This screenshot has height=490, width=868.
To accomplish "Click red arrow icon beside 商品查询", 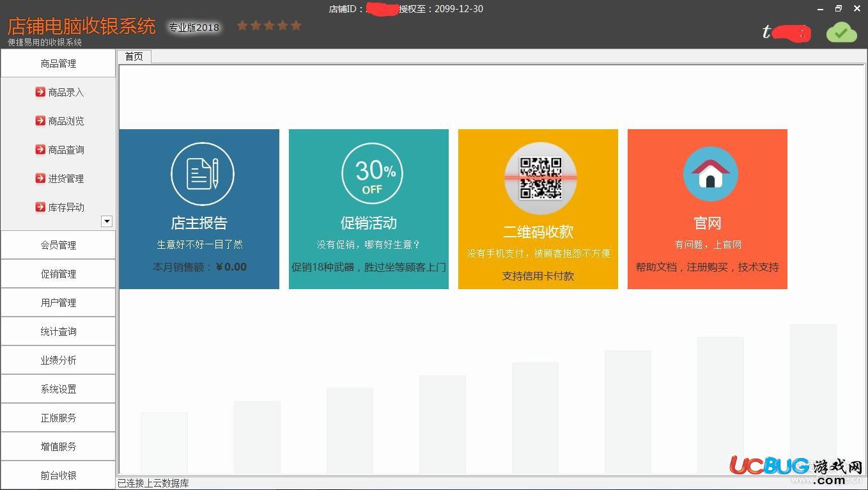I will pos(40,150).
